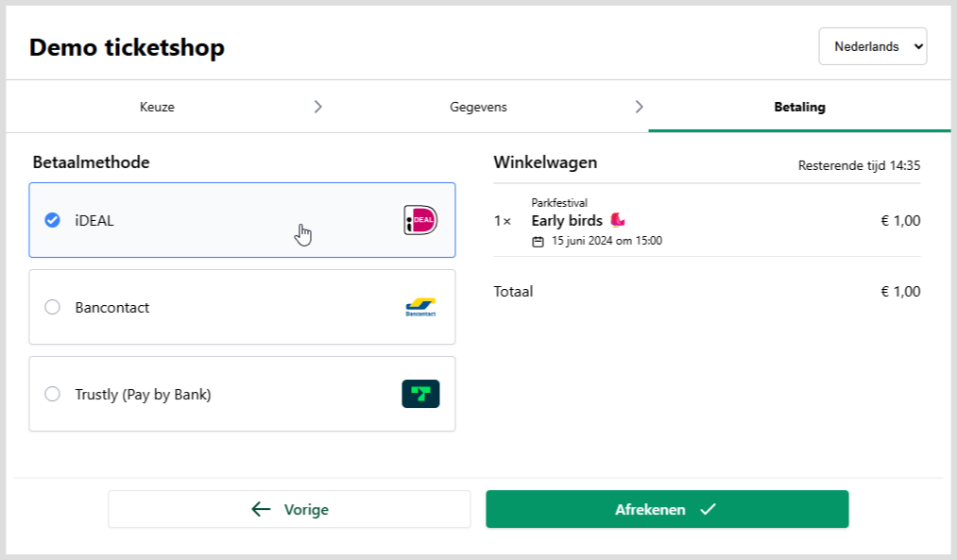Click the chevron between Keuze and Gegevens
957x560 pixels.
(x=319, y=106)
